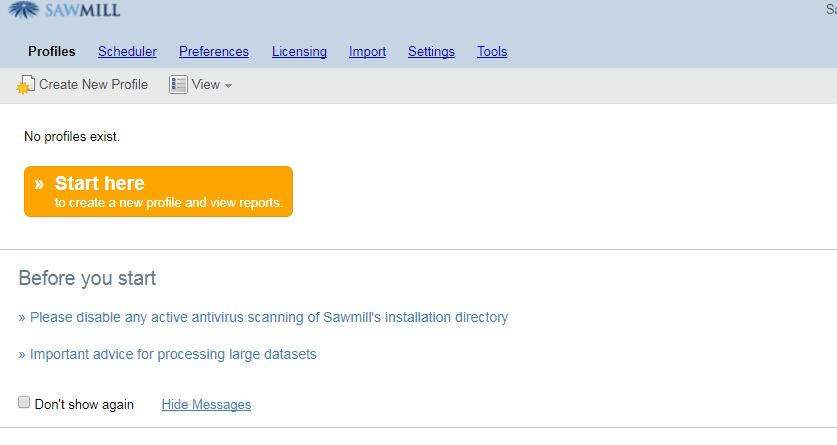Viewport: 837px width, 445px height.
Task: Click the Create New Profile star-page icon
Action: coord(25,85)
